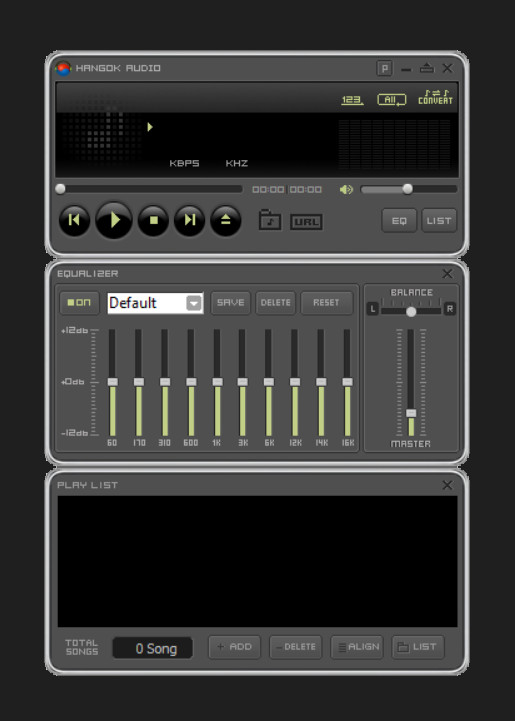Click the equalizer DELETE preset button
Screen dimensions: 515x721
pyautogui.click(x=276, y=303)
